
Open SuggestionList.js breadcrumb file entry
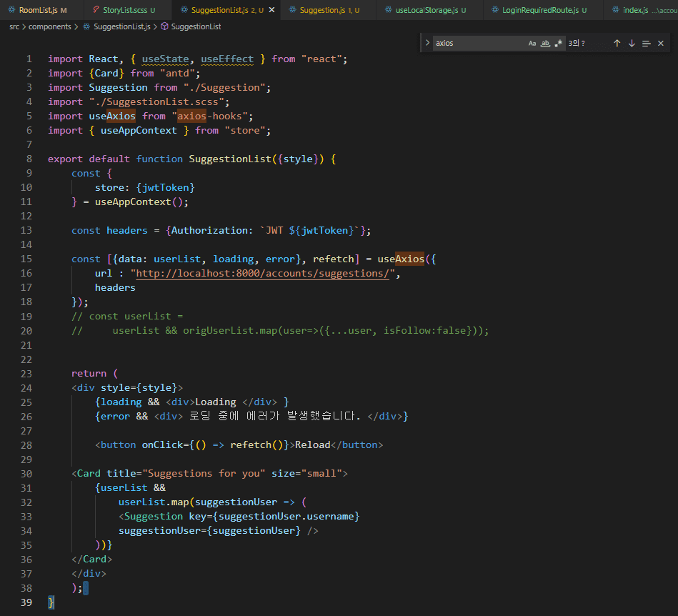pyautogui.click(x=122, y=27)
